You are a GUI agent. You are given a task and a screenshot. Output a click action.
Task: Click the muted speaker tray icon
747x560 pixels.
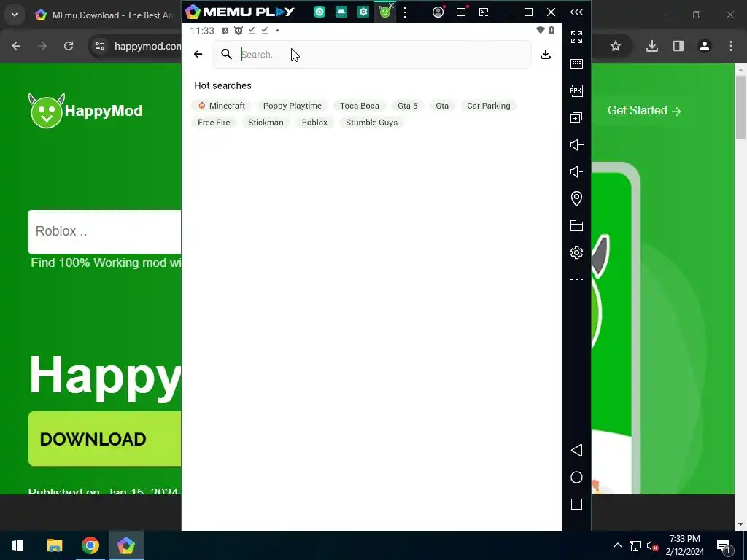(x=652, y=546)
